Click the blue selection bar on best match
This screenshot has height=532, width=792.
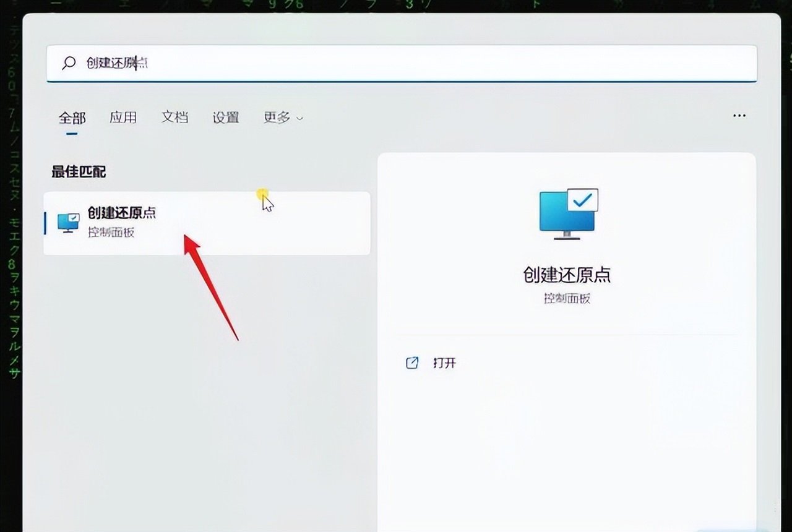coord(45,223)
